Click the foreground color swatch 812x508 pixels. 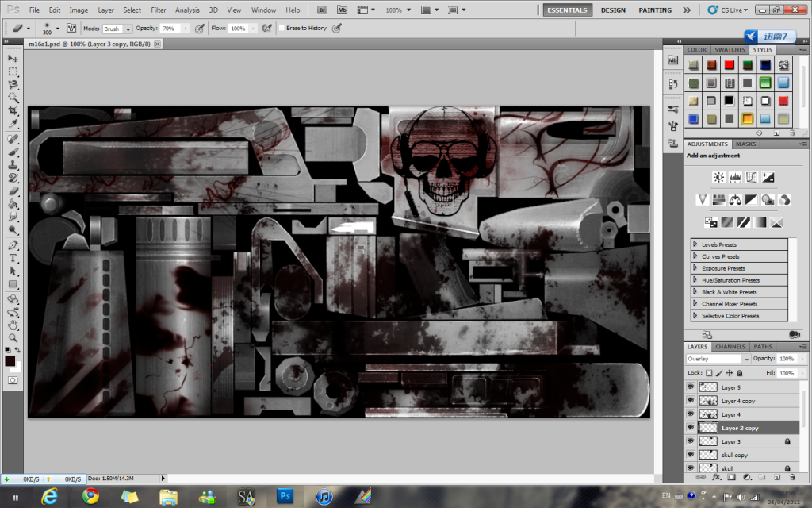click(10, 361)
